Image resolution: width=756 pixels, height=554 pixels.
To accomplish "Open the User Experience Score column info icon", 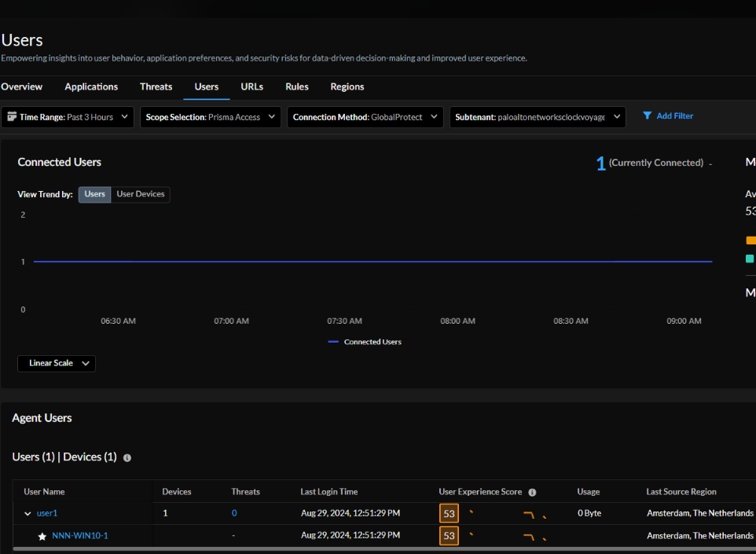I will (532, 492).
